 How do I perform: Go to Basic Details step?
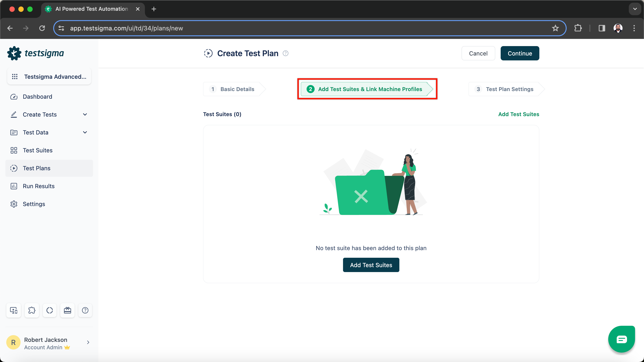[x=234, y=89]
